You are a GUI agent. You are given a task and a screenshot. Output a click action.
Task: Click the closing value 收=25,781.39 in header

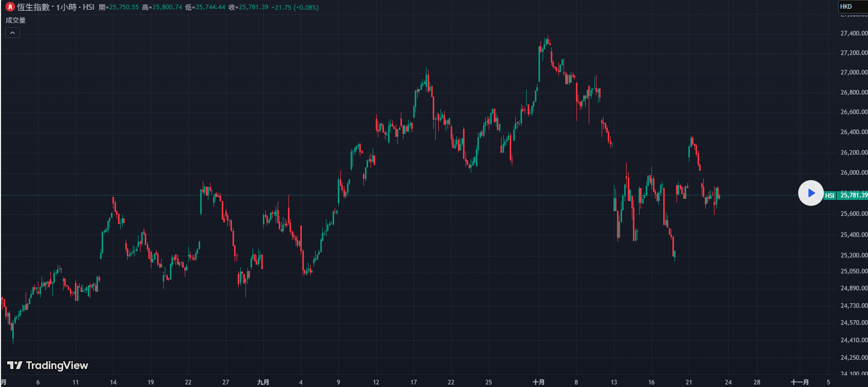(248, 7)
